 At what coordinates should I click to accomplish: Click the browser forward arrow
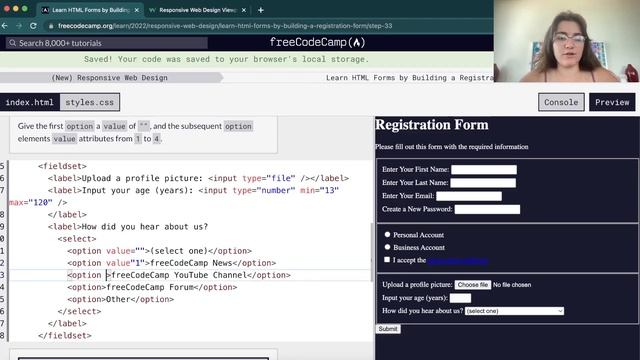[x=19, y=26]
